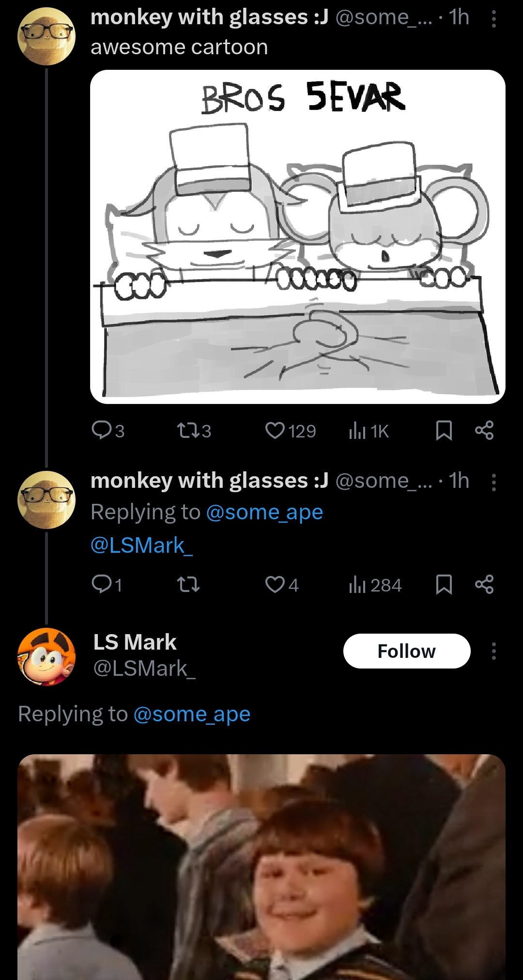Open more options for LS Mark's reply
Screen dimensions: 523x980
493,651
